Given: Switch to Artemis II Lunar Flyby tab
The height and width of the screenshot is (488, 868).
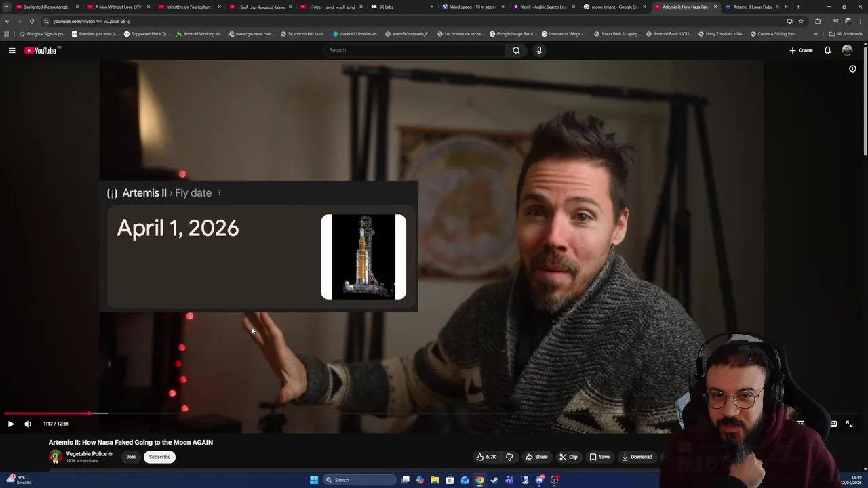Looking at the screenshot, I should pyautogui.click(x=756, y=7).
